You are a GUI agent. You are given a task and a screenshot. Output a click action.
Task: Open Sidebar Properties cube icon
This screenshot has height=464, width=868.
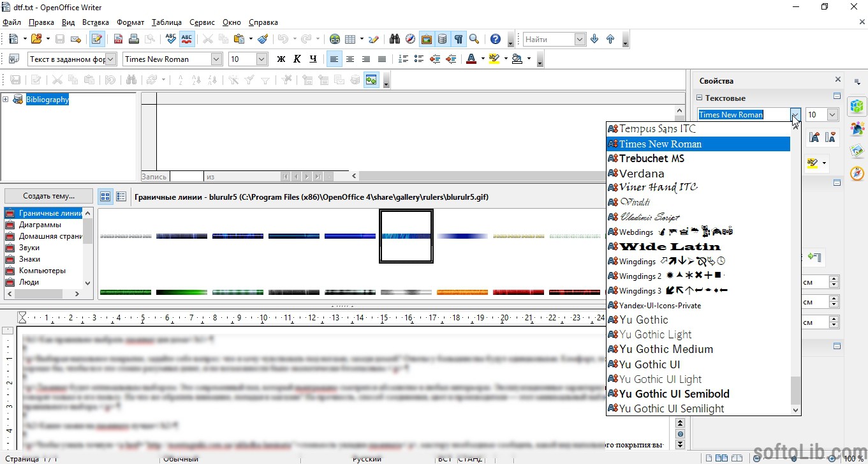[857, 106]
